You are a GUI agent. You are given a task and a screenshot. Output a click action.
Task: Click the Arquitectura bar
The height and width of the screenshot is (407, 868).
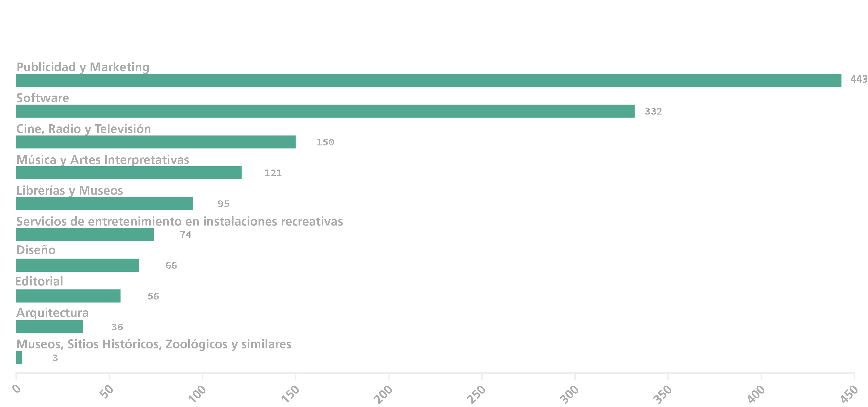point(50,327)
